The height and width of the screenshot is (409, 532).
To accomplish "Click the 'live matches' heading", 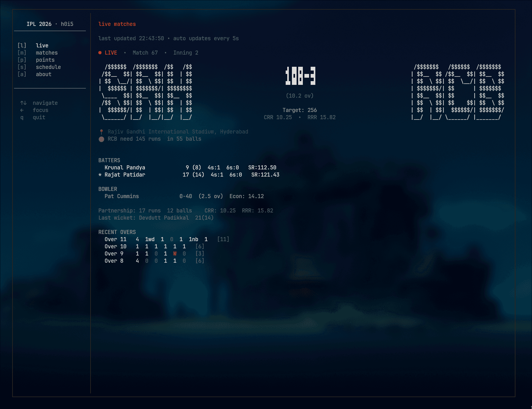I will 117,24.
